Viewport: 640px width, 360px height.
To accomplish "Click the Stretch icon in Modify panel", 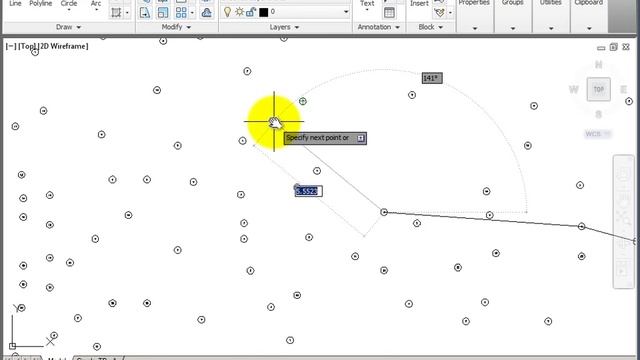I will pyautogui.click(x=145, y=13).
